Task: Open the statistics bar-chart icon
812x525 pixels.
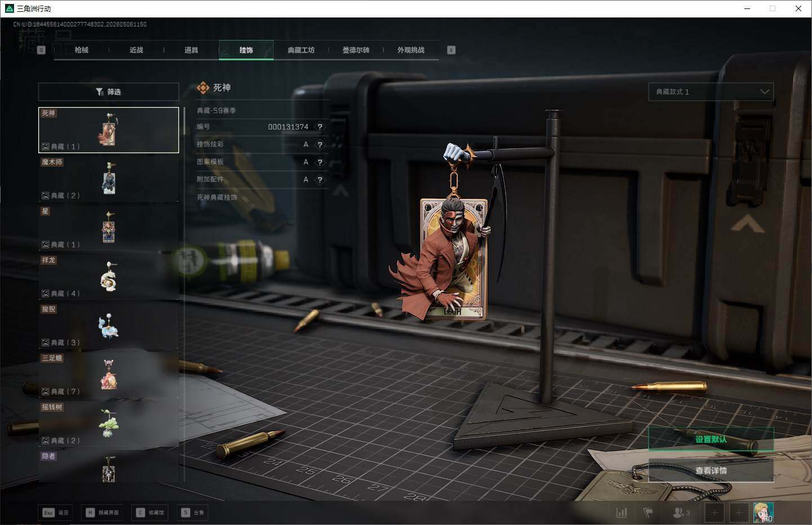Action: [622, 513]
